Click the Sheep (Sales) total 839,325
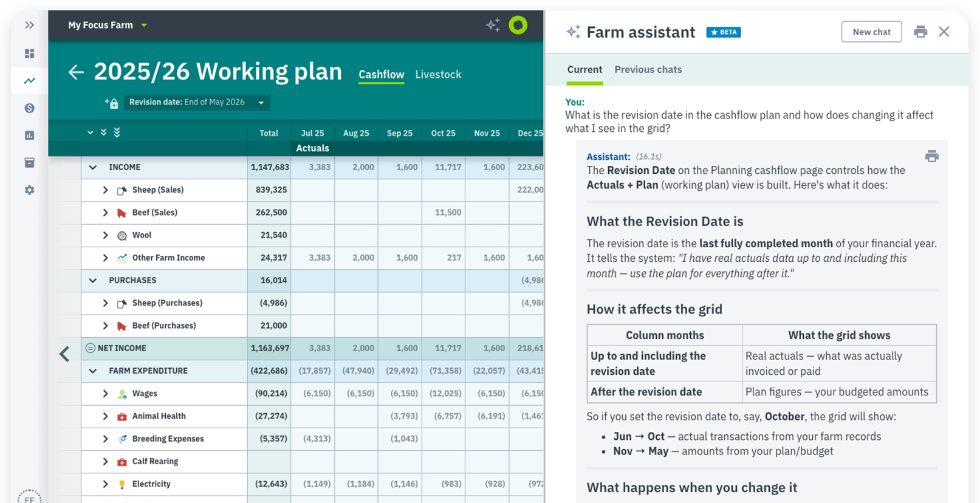Image resolution: width=980 pixels, height=503 pixels. point(272,190)
